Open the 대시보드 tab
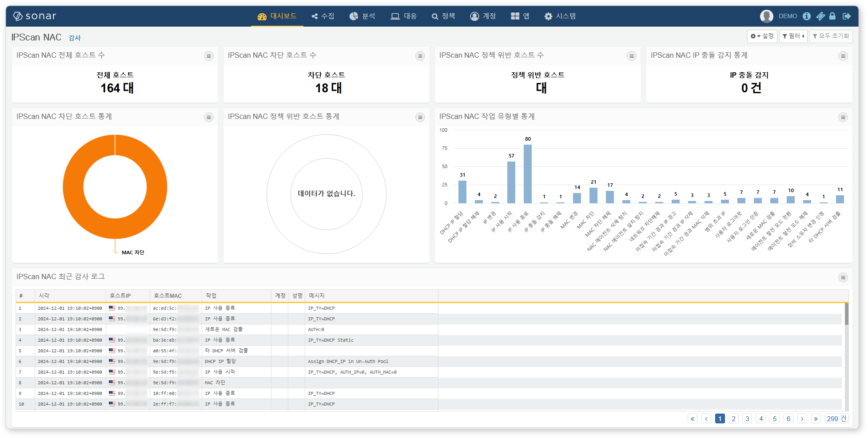 [277, 16]
